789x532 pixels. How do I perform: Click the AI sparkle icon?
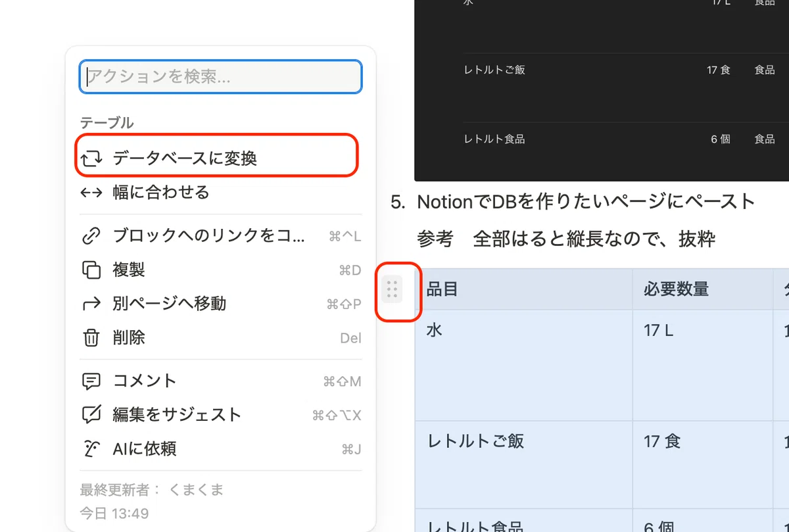coord(91,449)
